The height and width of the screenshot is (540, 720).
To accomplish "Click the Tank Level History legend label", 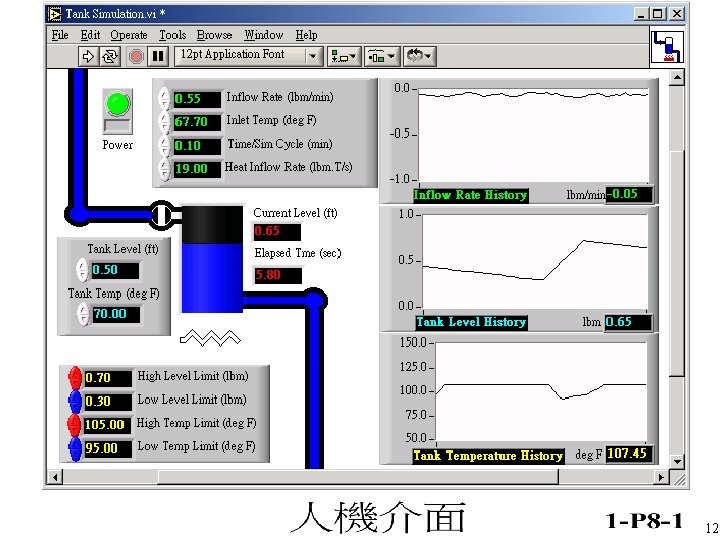I will point(471,322).
